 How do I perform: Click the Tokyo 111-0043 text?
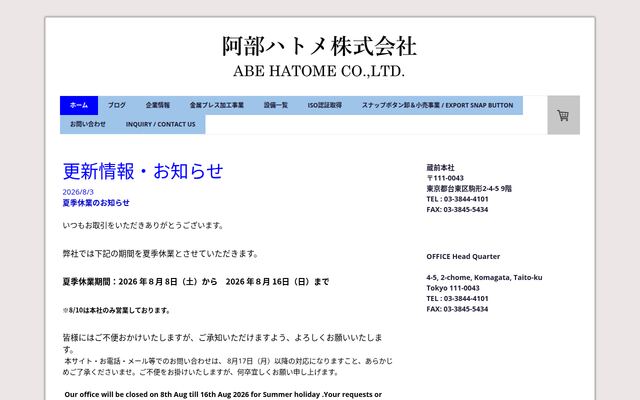[453, 288]
